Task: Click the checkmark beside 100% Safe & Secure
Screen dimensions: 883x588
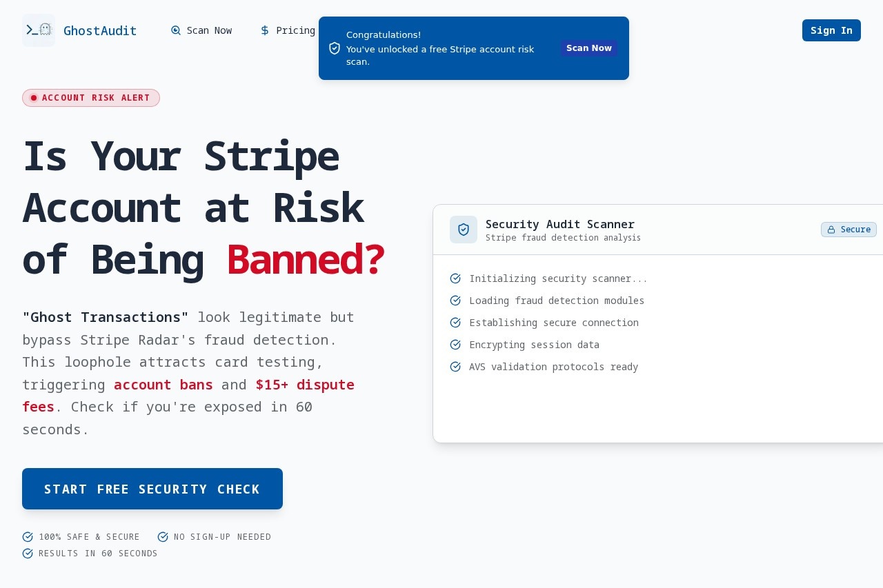Action: [28, 537]
